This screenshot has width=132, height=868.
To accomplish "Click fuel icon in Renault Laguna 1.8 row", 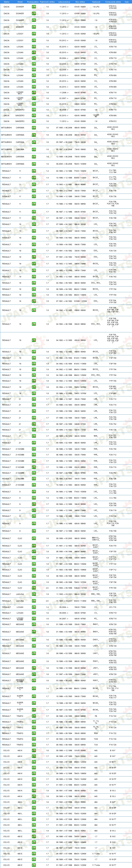I will click(x=34, y=594).
